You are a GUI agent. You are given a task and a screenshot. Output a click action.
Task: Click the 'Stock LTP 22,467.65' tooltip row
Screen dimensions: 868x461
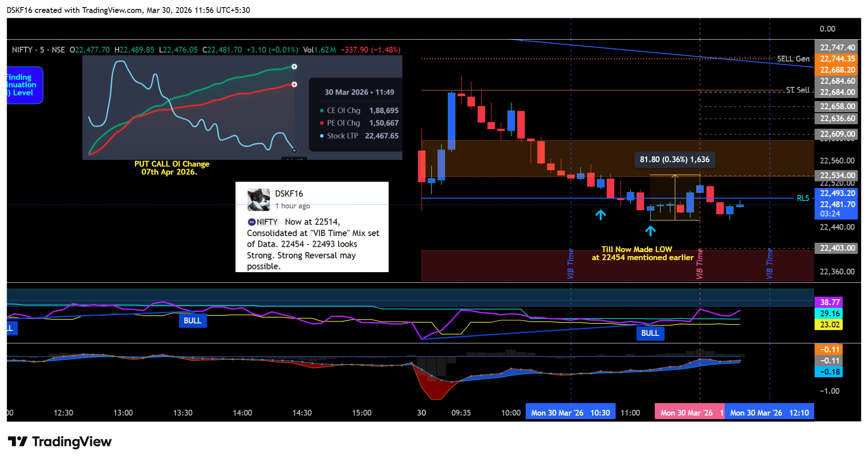click(x=359, y=136)
